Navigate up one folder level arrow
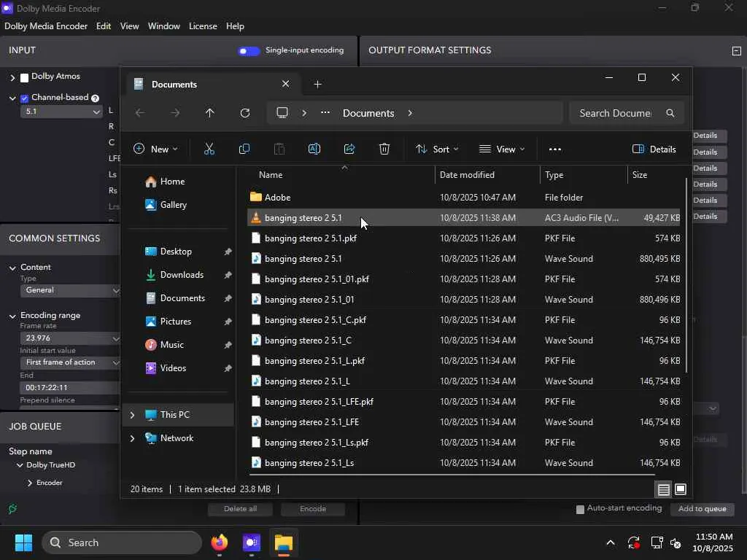 [x=210, y=113]
